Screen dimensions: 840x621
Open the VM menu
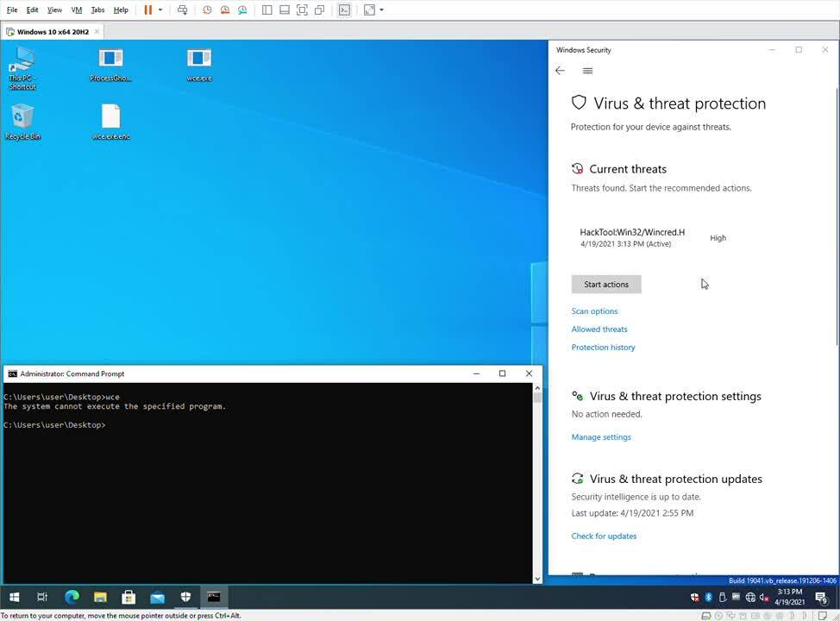point(76,10)
